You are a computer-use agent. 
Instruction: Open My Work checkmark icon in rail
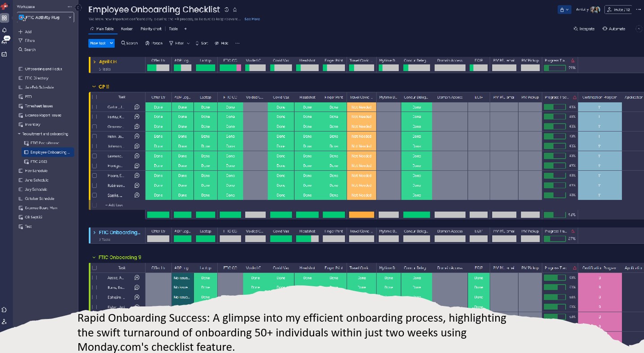4,54
